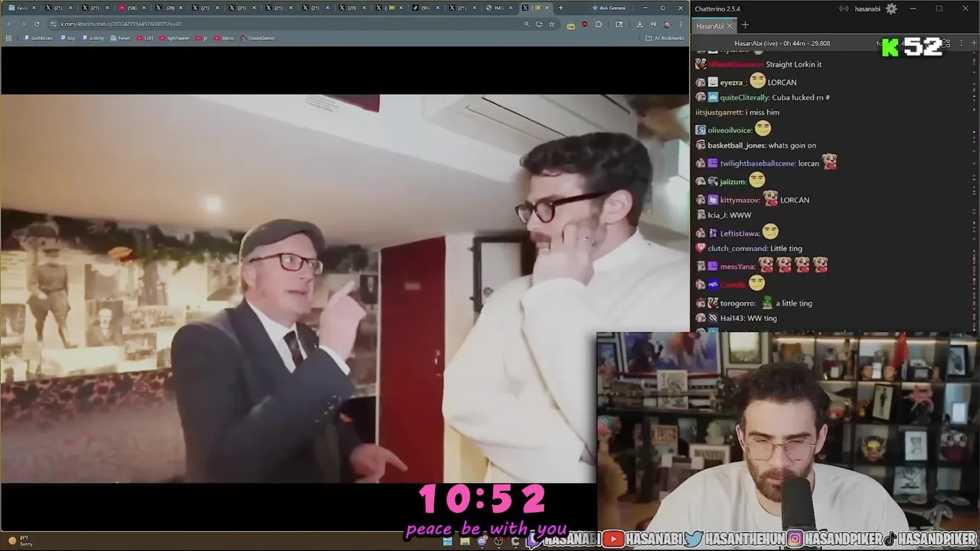Open the Lofi bookmark
This screenshot has height=551, width=980.
pos(145,38)
